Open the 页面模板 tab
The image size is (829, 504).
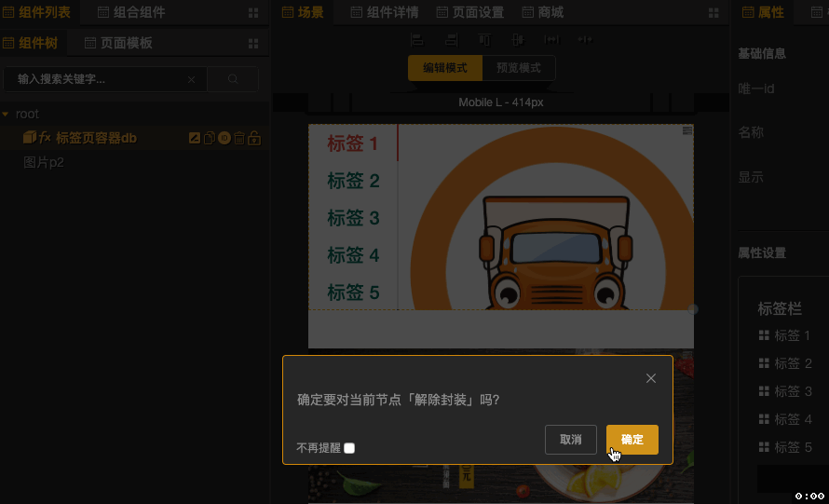(x=118, y=43)
